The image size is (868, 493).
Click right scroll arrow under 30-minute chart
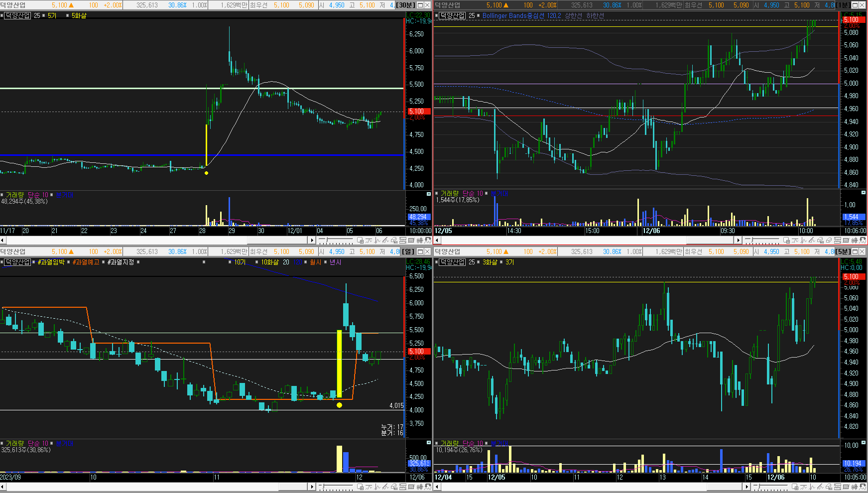point(312,241)
